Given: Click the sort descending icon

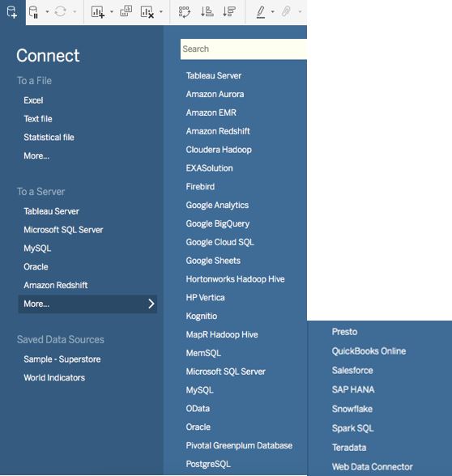Looking at the screenshot, I should (x=229, y=11).
